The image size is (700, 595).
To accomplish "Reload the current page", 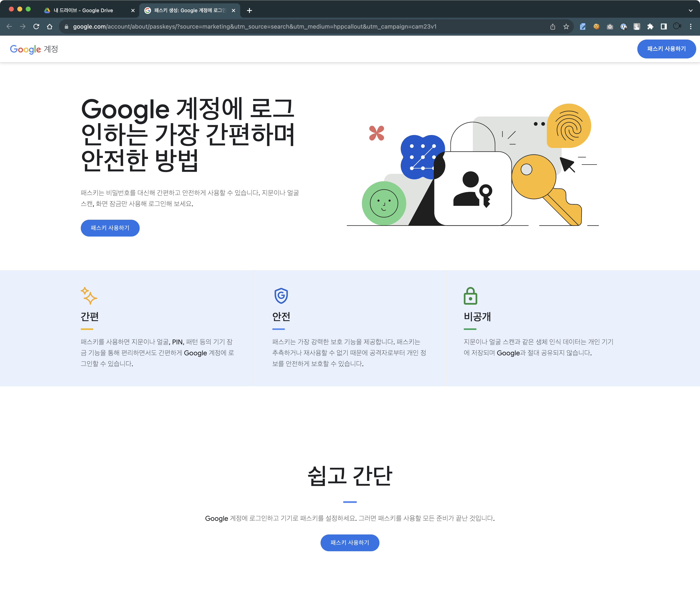I will [36, 27].
